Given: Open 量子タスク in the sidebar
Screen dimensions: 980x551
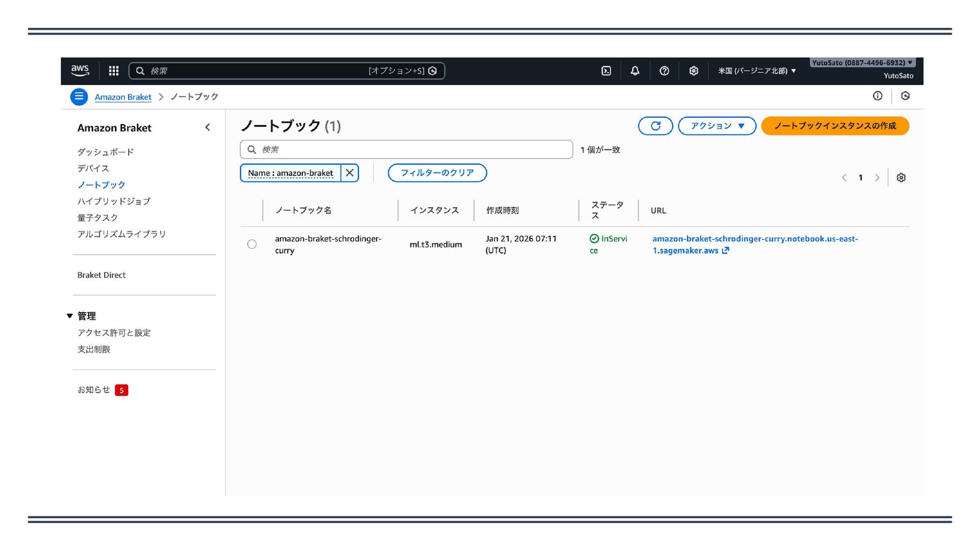Looking at the screenshot, I should [x=97, y=217].
